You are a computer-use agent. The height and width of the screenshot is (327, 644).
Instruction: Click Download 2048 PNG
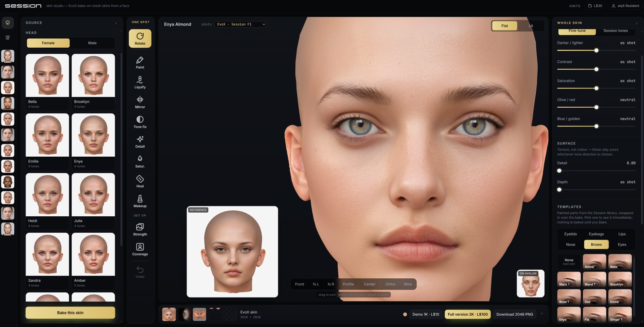click(515, 314)
